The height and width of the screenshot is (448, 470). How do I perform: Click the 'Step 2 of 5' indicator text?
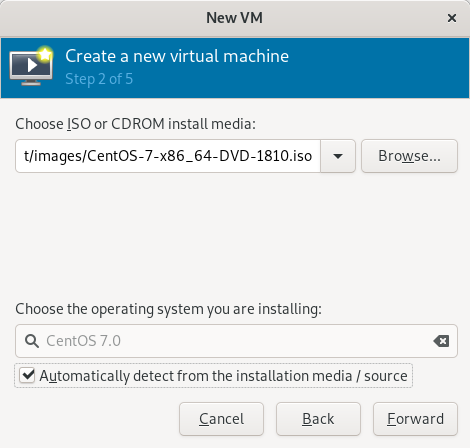99,79
